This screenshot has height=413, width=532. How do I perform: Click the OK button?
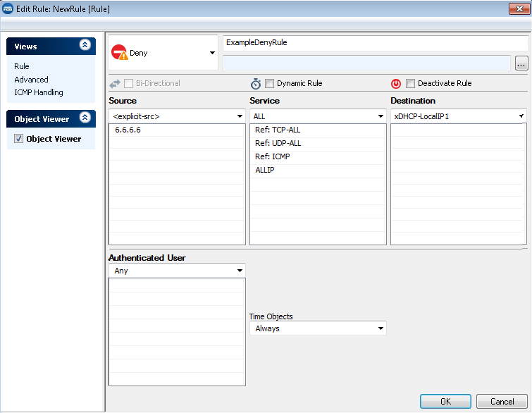pyautogui.click(x=445, y=402)
